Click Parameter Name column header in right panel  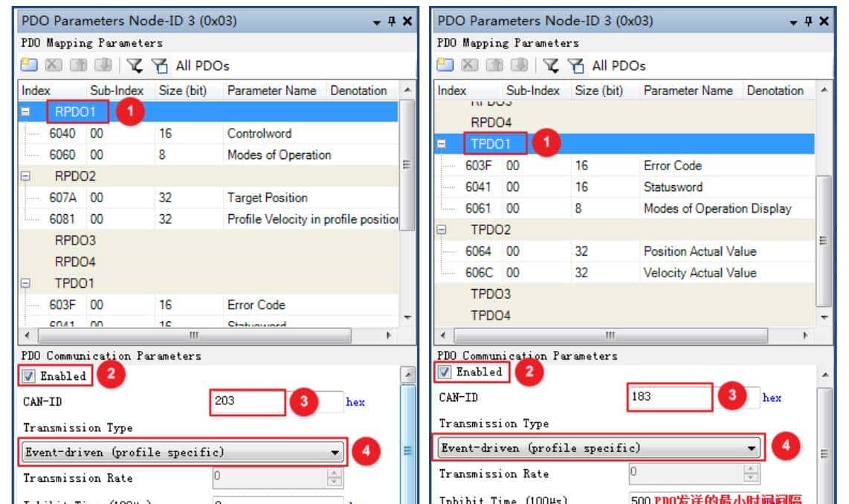pyautogui.click(x=692, y=91)
